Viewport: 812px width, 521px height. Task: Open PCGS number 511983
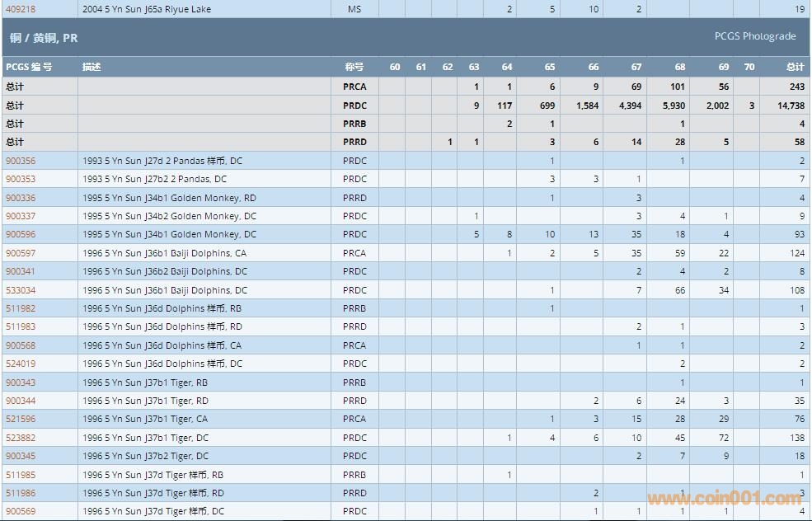point(21,326)
